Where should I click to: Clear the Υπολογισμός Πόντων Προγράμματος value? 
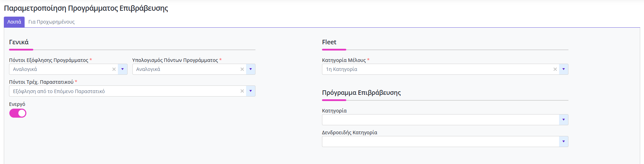[x=242, y=69]
